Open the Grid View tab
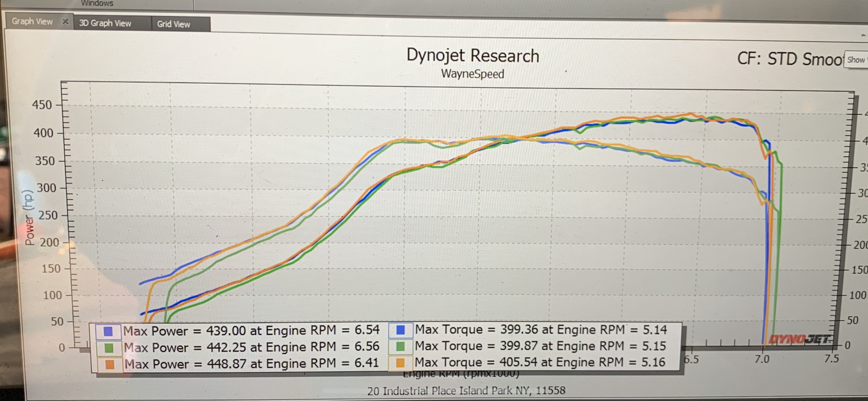Viewport: 868px width, 401px height. click(x=173, y=24)
